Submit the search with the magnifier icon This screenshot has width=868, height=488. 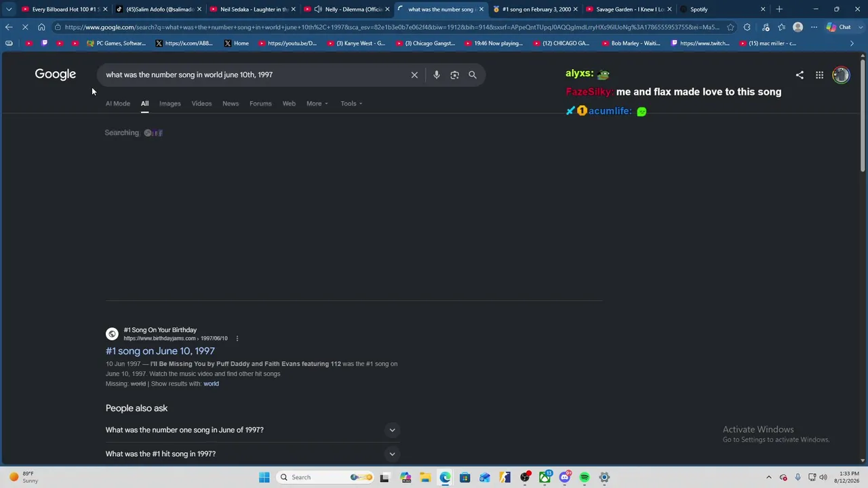pos(473,75)
